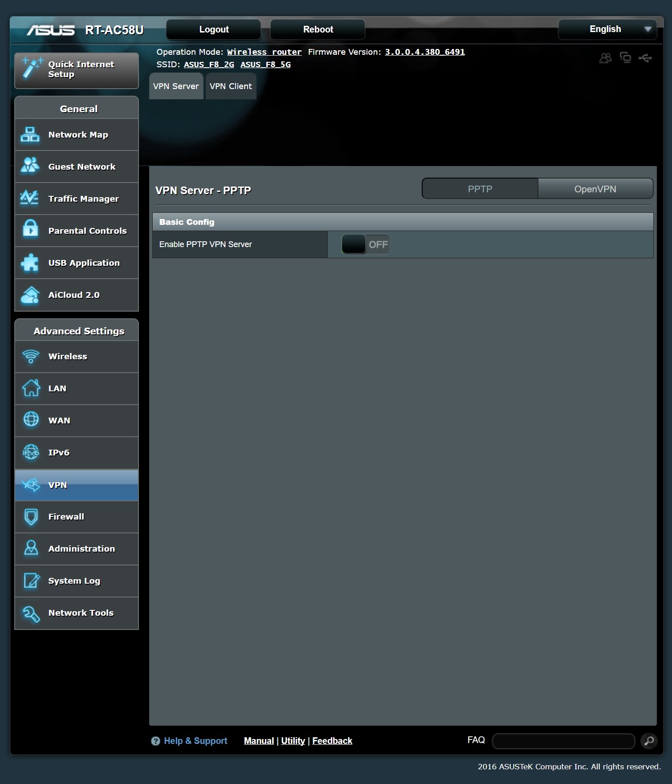Click the USB status icon
This screenshot has height=784, width=672.
tap(645, 58)
